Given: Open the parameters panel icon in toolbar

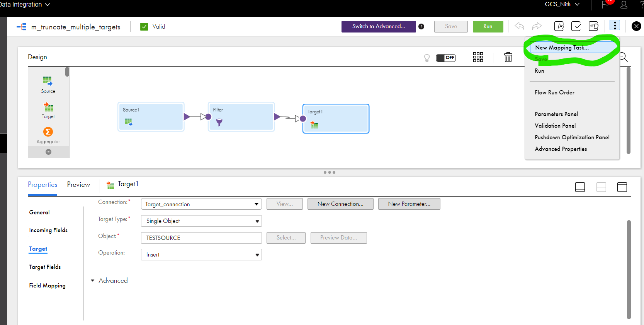Looking at the screenshot, I should 559,26.
